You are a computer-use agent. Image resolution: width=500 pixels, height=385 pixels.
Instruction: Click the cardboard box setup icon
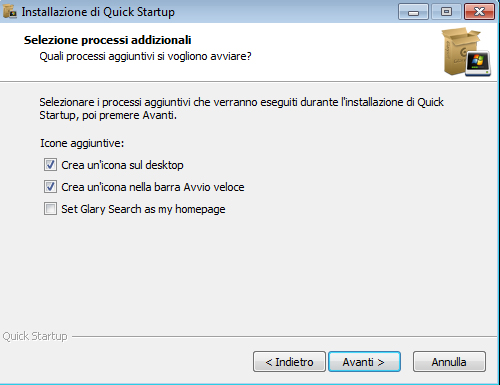point(466,52)
